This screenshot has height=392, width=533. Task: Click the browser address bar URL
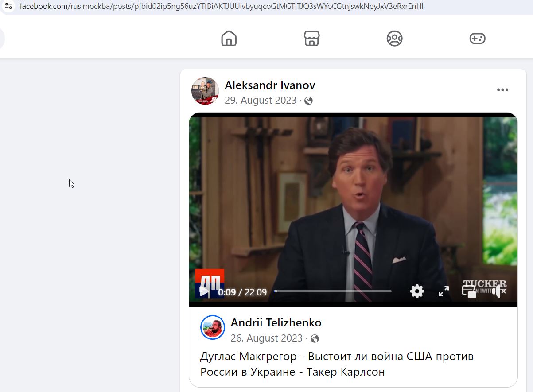point(222,7)
